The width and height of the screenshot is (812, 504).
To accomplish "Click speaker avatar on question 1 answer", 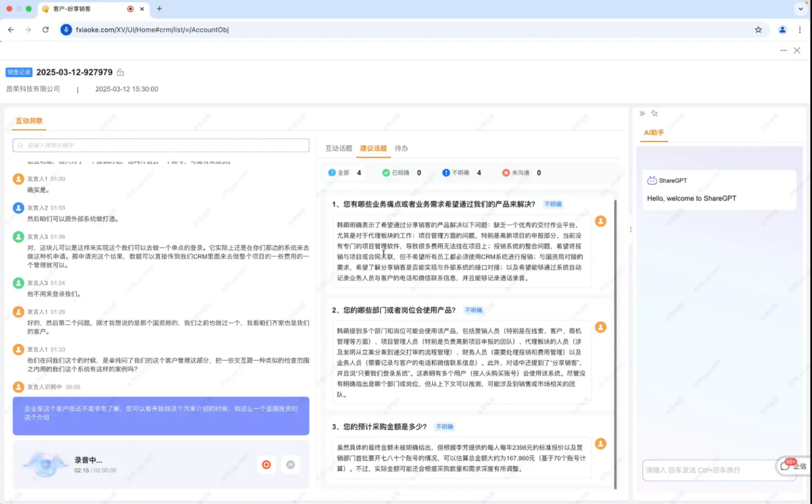I will pos(601,221).
